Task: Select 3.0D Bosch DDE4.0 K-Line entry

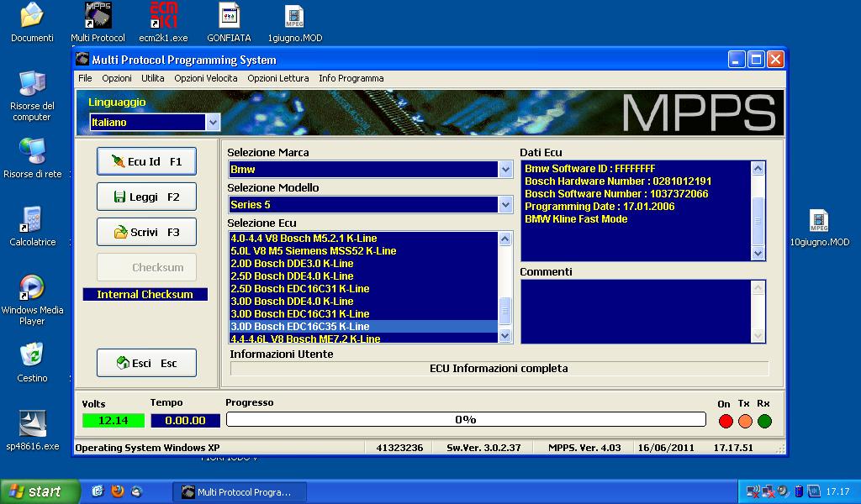Action: [363, 302]
